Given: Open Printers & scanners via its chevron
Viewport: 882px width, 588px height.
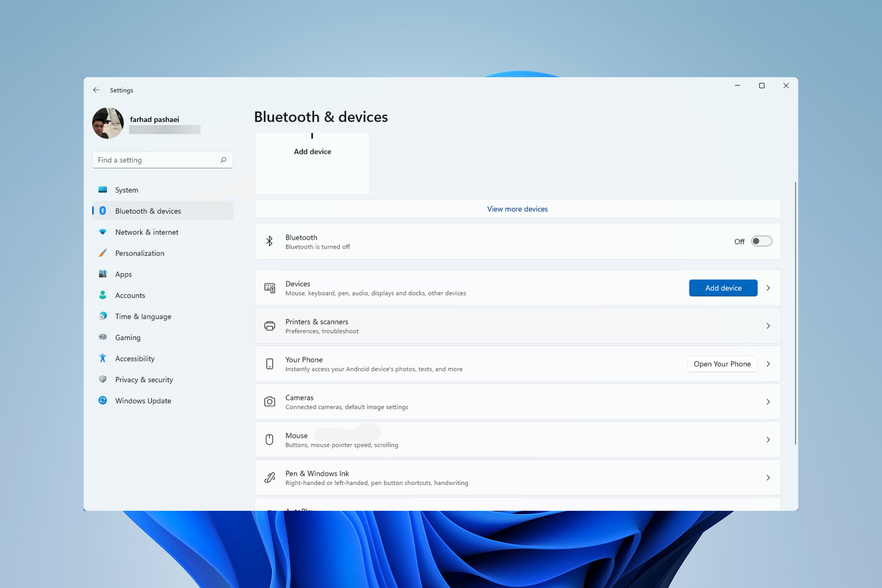Looking at the screenshot, I should click(768, 326).
